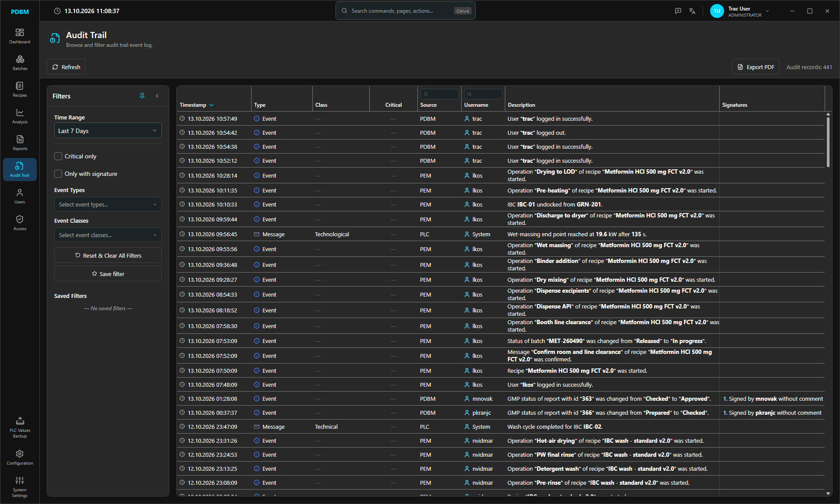
Task: Select the row timestamped 13.10.2026 09:56:45
Action: 500,234
